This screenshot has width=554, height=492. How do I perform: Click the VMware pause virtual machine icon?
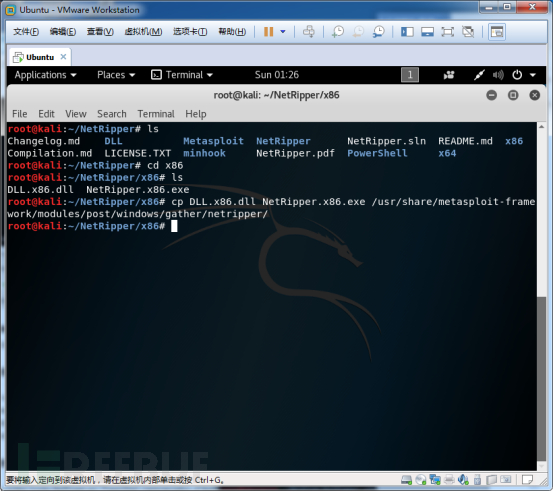coord(269,32)
